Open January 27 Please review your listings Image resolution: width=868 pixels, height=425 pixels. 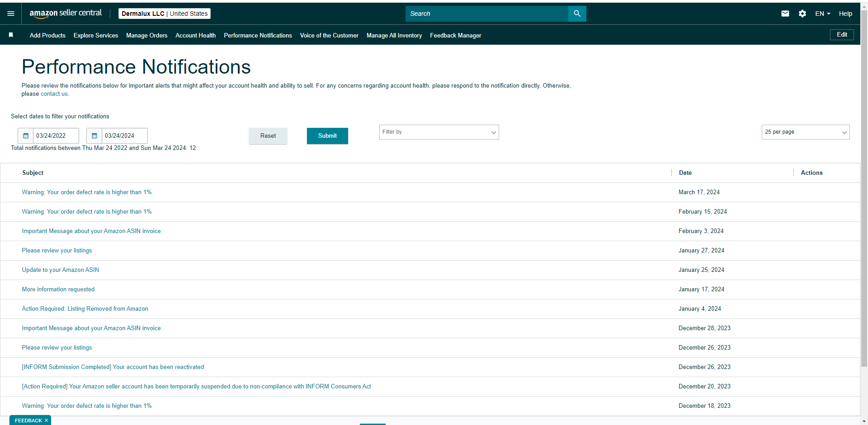[57, 251]
